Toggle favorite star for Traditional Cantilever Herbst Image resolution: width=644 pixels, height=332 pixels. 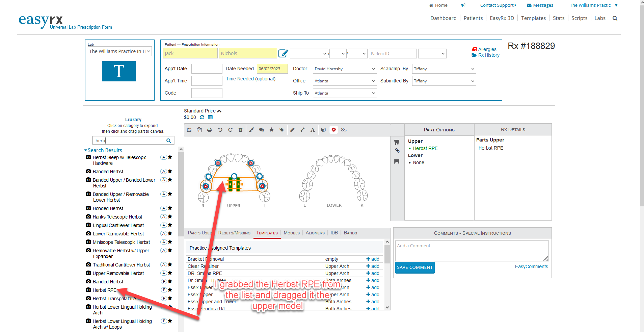tap(170, 264)
